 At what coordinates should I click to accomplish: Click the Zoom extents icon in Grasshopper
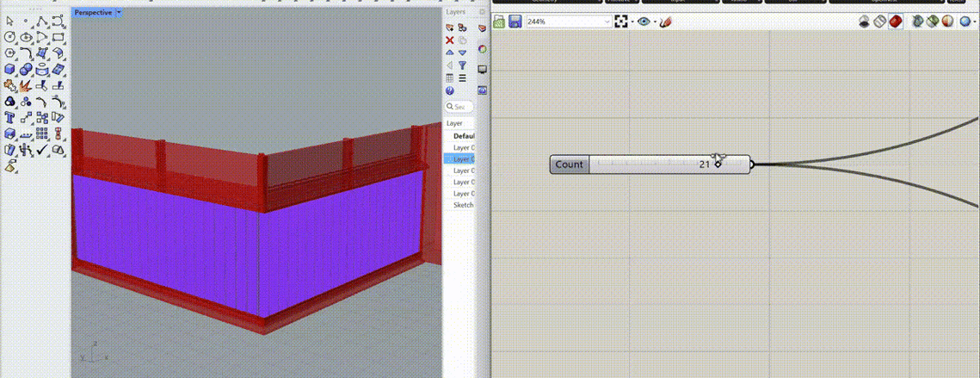(620, 22)
